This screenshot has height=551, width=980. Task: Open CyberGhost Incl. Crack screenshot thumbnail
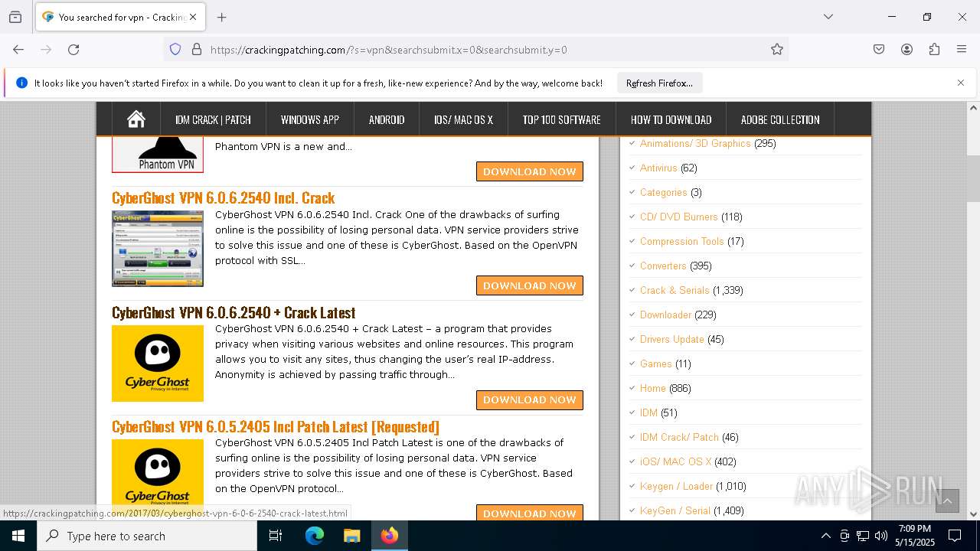(x=158, y=249)
